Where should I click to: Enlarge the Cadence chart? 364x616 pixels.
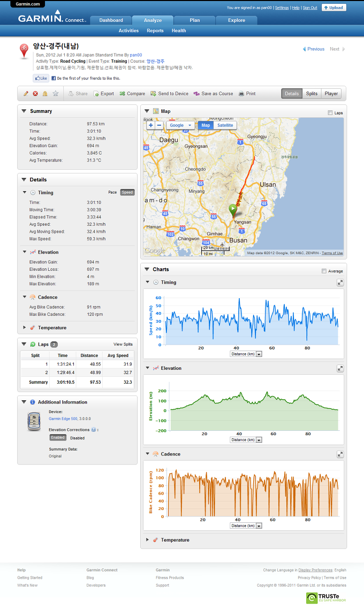pyautogui.click(x=340, y=454)
